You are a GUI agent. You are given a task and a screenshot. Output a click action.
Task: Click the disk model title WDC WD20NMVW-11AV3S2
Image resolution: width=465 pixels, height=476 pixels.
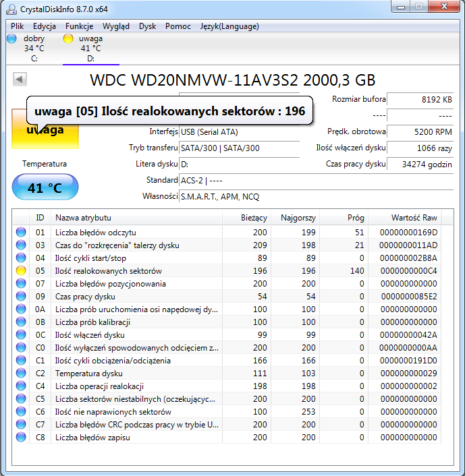[232, 80]
